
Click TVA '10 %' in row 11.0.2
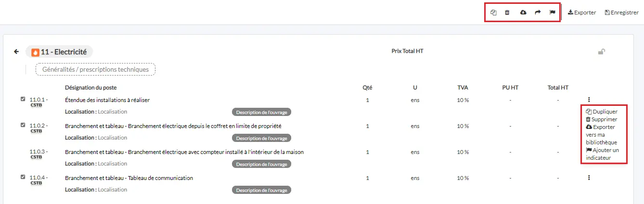point(463,126)
